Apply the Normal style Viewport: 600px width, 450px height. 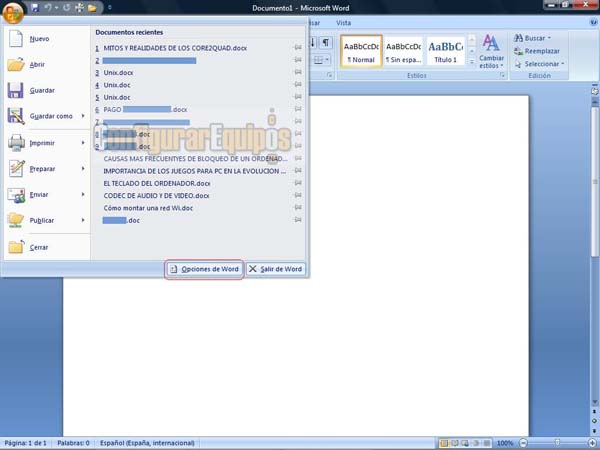361,52
